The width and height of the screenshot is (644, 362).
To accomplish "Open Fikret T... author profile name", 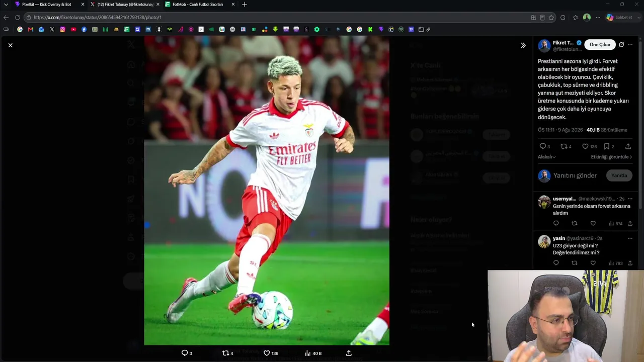I will (x=563, y=43).
